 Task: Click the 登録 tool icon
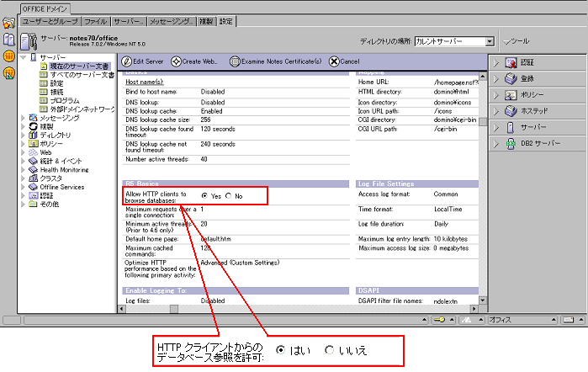(x=511, y=79)
